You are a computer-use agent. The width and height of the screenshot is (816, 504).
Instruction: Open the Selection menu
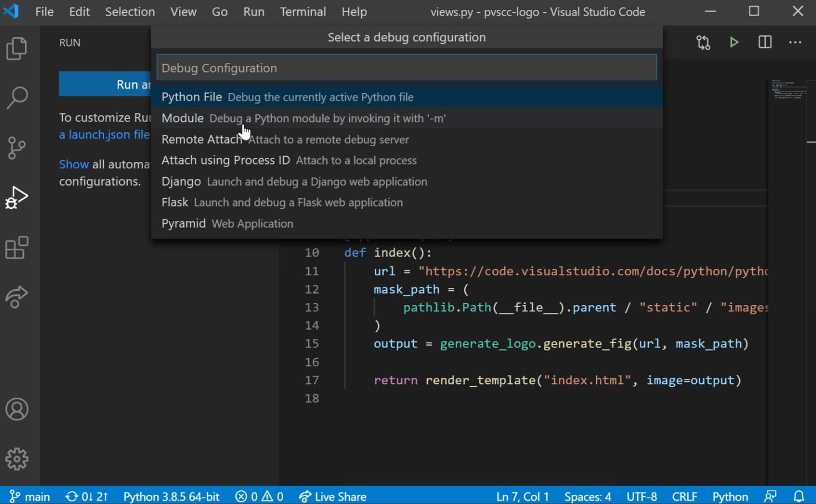pos(130,12)
